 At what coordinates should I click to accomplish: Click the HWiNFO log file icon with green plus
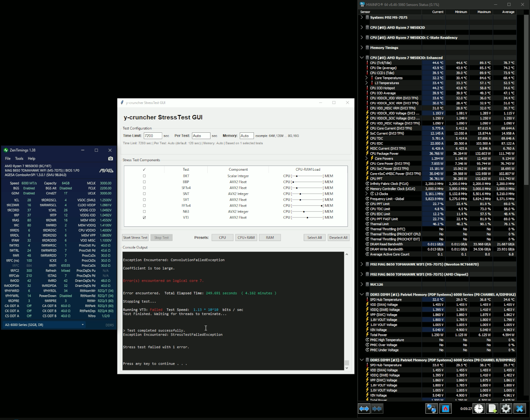[x=492, y=409]
